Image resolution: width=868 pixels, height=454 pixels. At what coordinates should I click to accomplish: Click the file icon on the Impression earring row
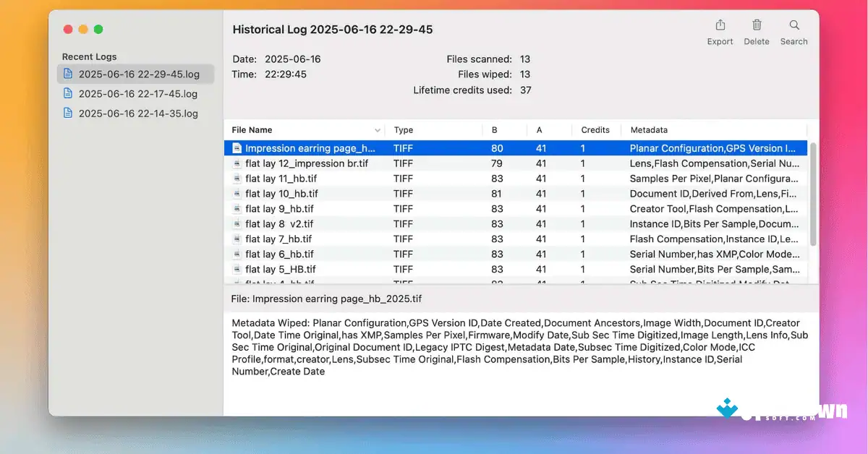(237, 147)
